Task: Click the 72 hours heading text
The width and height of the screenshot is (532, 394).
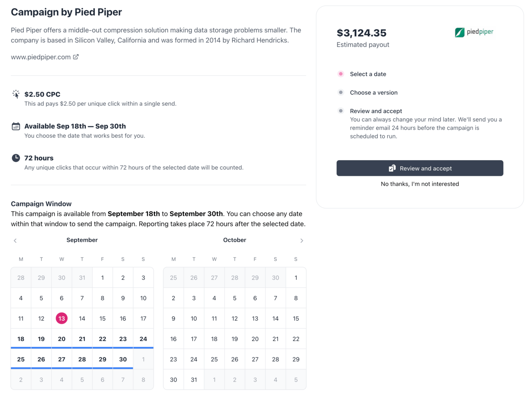Action: click(x=39, y=158)
